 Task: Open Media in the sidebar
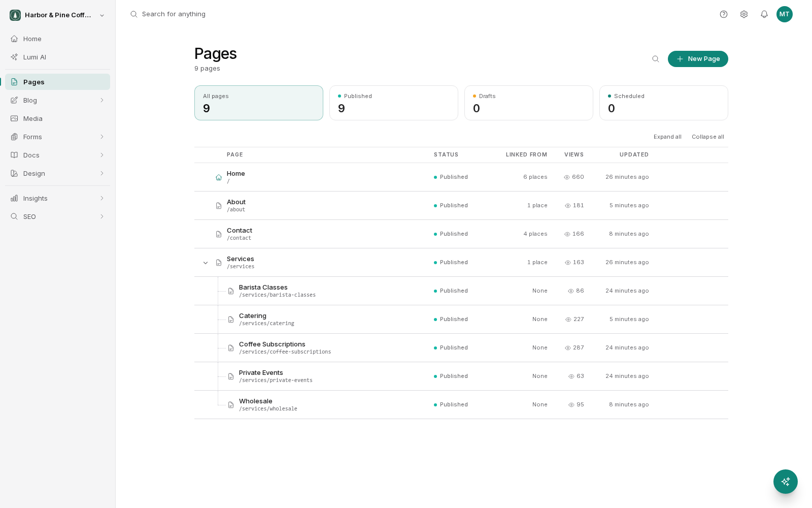click(x=57, y=118)
